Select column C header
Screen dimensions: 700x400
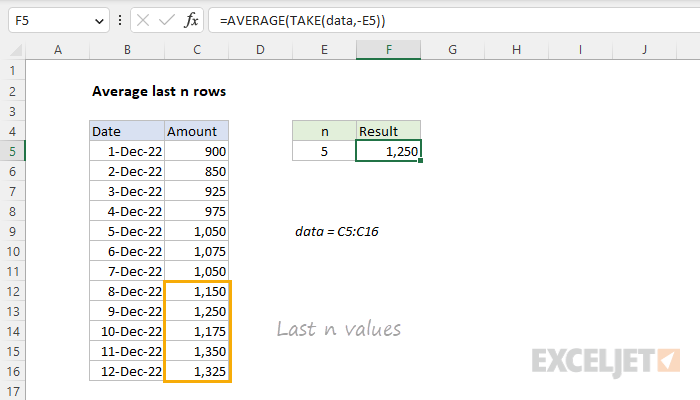196,50
